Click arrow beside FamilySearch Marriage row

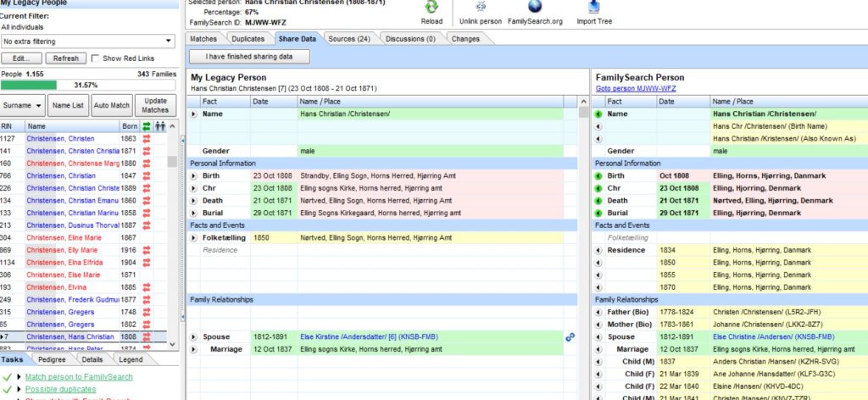coord(598,349)
